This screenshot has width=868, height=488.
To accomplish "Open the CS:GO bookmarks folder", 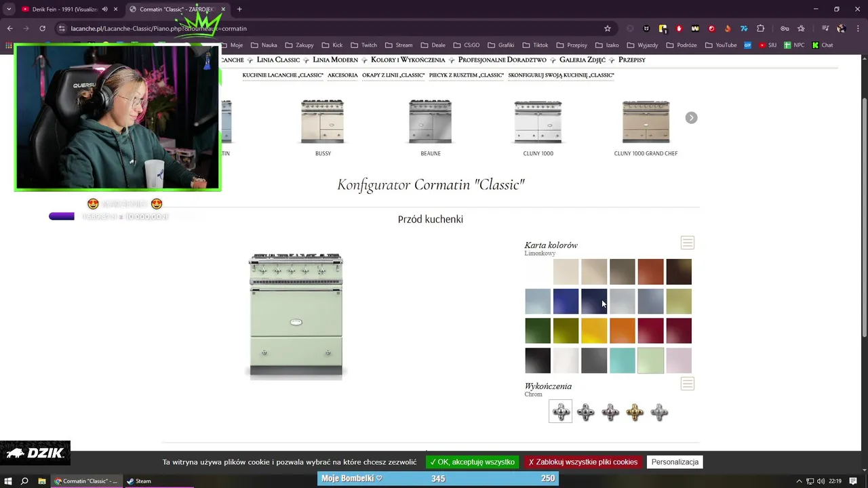I will click(x=467, y=45).
